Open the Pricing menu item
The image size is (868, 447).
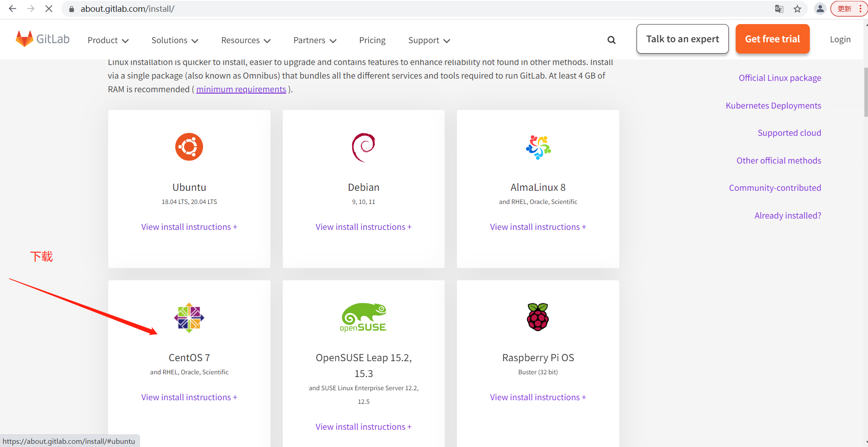tap(372, 40)
